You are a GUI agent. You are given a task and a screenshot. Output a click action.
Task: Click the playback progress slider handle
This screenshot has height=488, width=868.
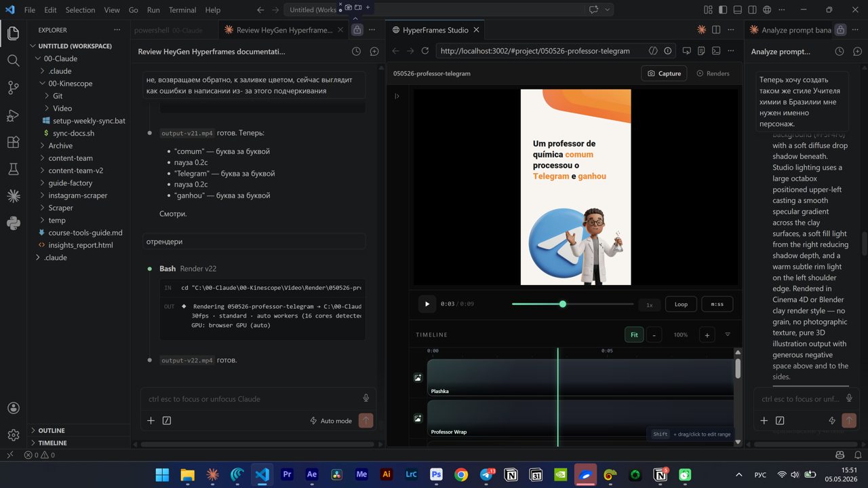coord(562,304)
